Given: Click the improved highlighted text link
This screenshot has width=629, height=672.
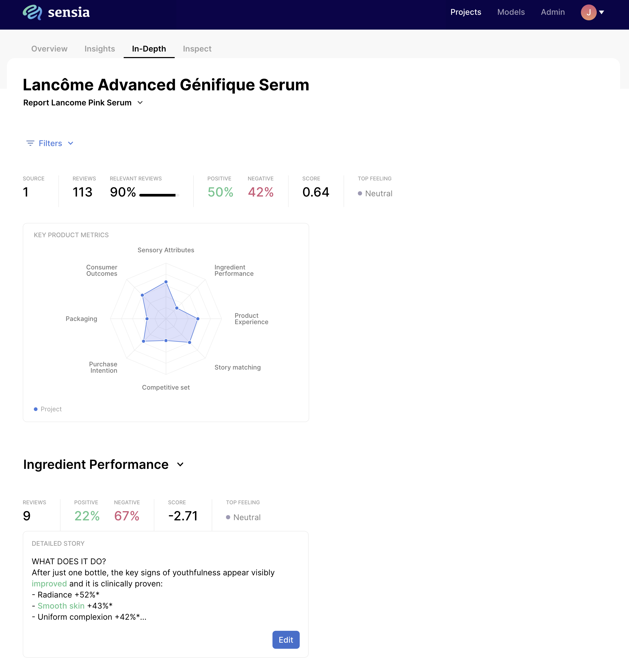Looking at the screenshot, I should point(49,584).
